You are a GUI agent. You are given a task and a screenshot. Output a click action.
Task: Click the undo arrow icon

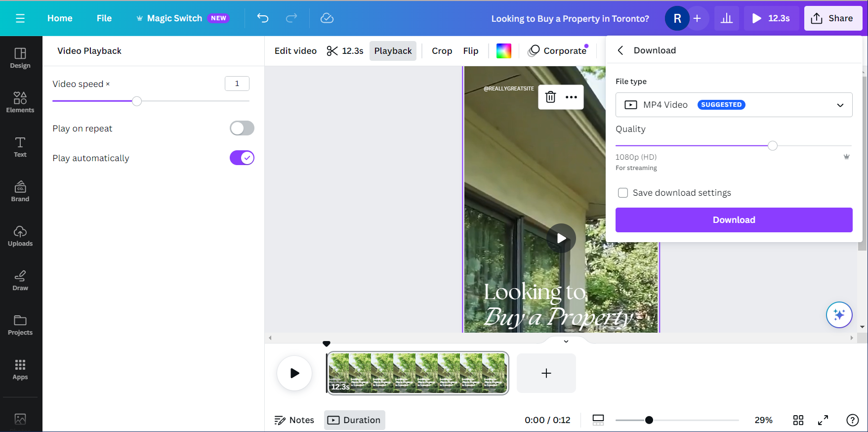[263, 18]
